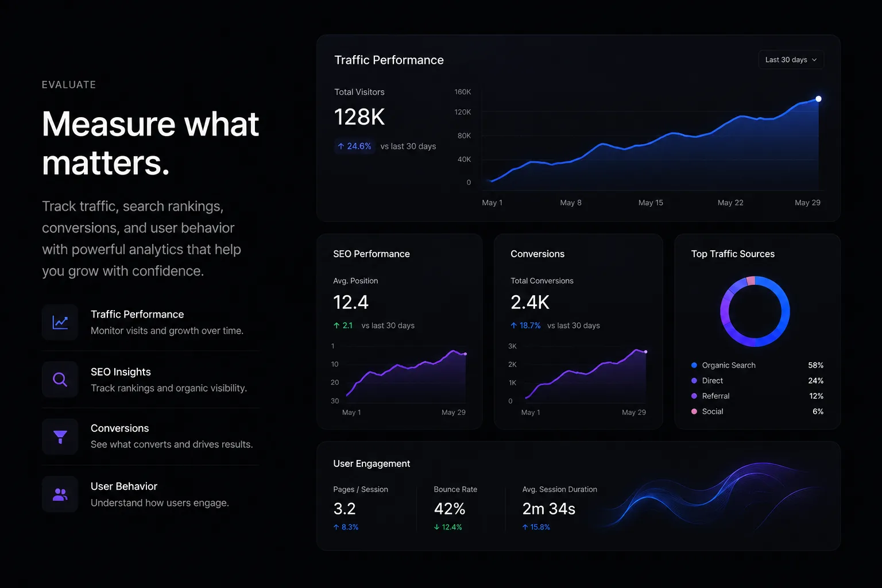Click the Total Conversions label
Image resolution: width=882 pixels, height=588 pixels.
pyautogui.click(x=542, y=281)
